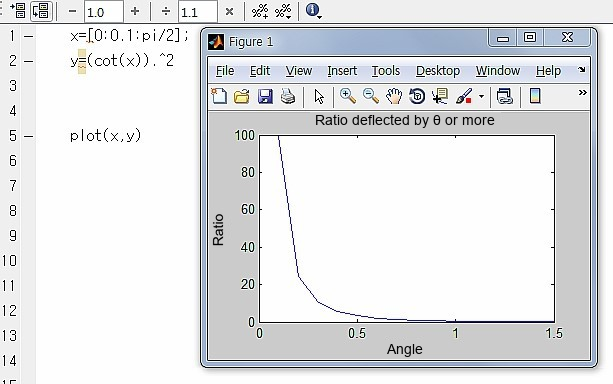Click the Insert Colorbar icon
Screen dimensions: 613x384
point(535,96)
